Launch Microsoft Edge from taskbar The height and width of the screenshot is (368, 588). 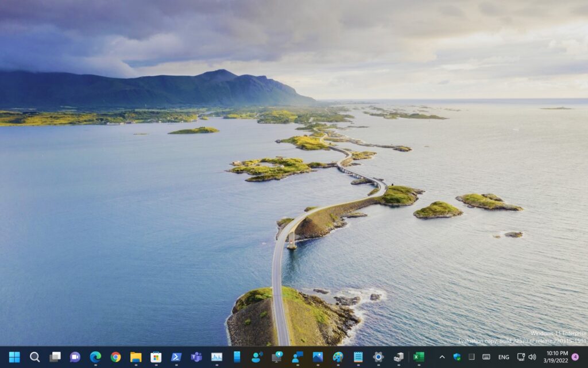click(x=95, y=357)
